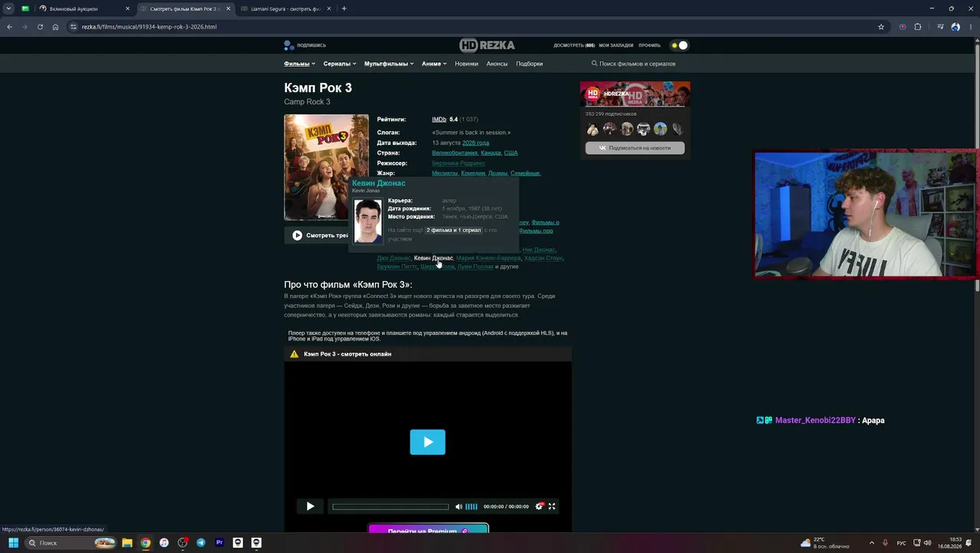Viewport: 980px width, 553px height.
Task: Open Telegram from the taskbar
Action: coord(201,543)
